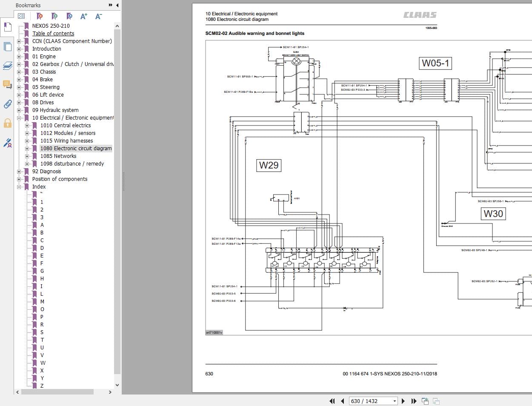Open the Table of contents bookmark
This screenshot has width=532, height=406.
(x=53, y=33)
